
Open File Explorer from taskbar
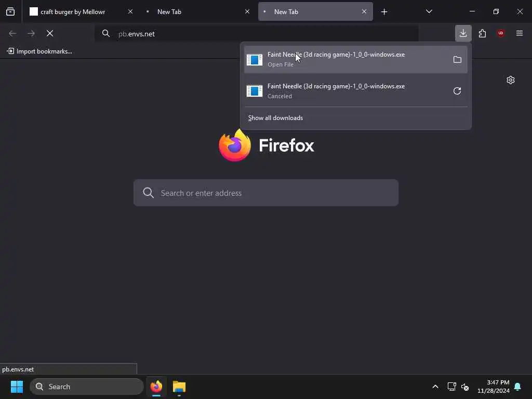(179, 387)
